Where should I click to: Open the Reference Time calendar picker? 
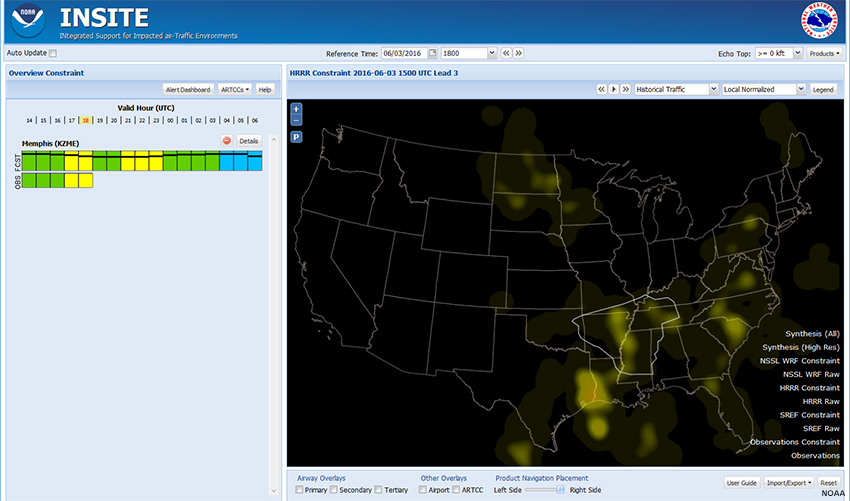click(x=433, y=53)
